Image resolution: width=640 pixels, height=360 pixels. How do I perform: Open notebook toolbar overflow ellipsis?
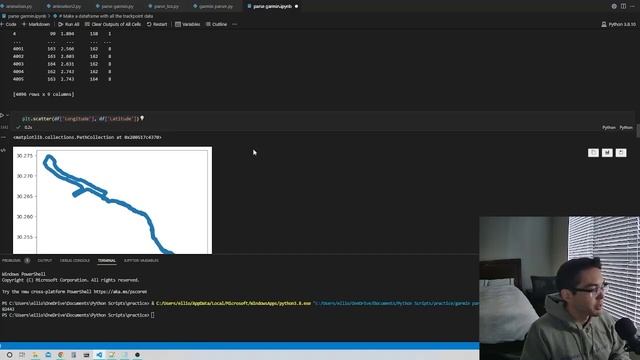[x=235, y=24]
